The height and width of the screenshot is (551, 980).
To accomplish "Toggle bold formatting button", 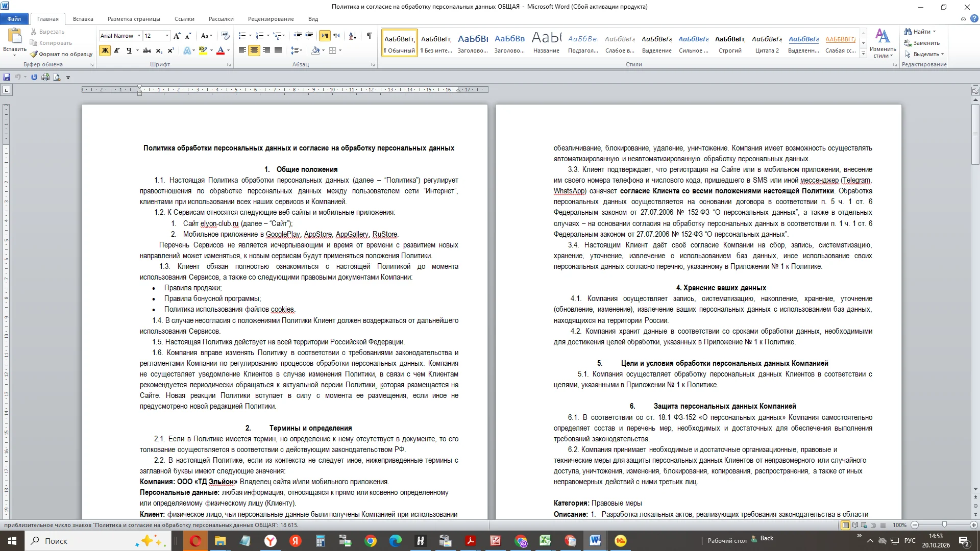I will [x=105, y=51].
